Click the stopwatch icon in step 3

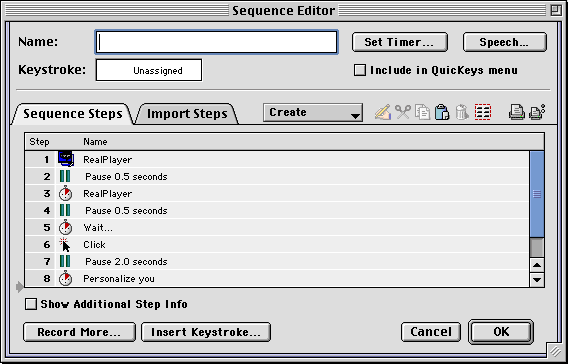pyautogui.click(x=66, y=193)
